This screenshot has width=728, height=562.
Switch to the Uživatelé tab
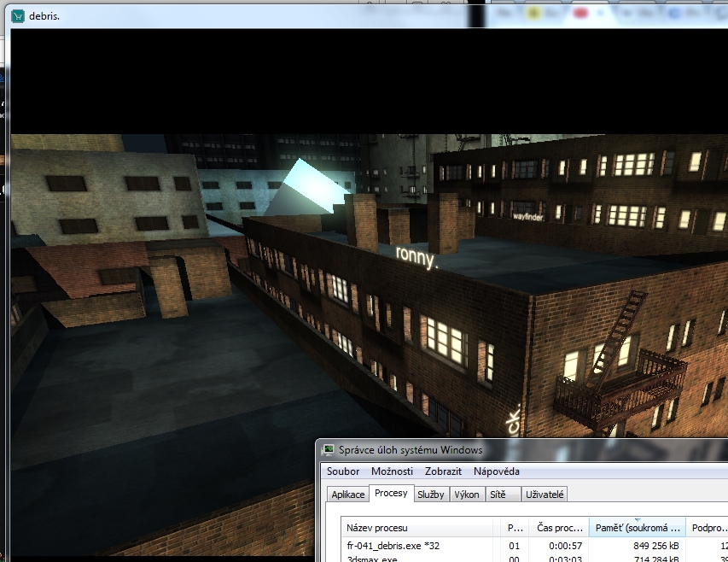point(545,495)
